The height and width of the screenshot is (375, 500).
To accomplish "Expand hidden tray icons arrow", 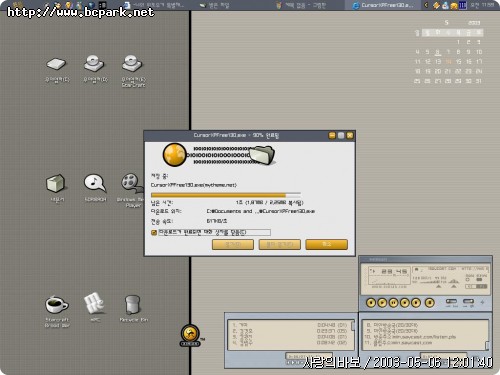I will [426, 5].
